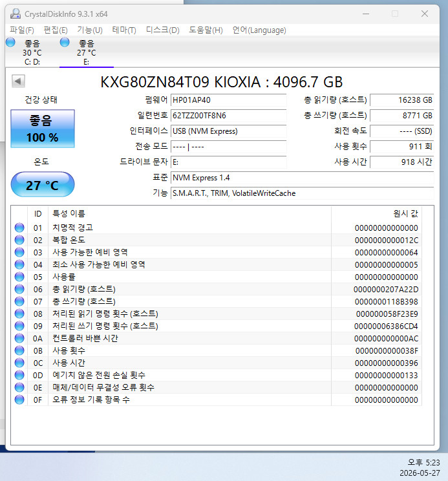448x481 pixels.
Task: Click raw value 0000000118B398
Action: [387, 301]
